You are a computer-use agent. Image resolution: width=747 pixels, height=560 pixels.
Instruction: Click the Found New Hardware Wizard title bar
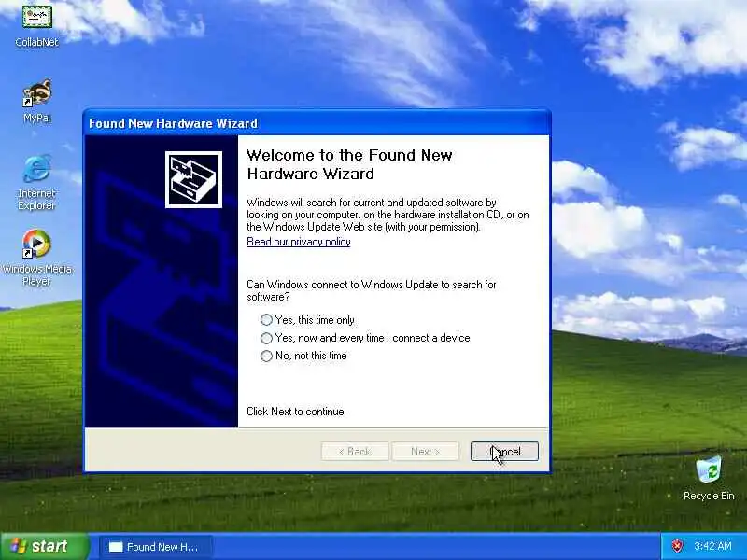pyautogui.click(x=317, y=123)
